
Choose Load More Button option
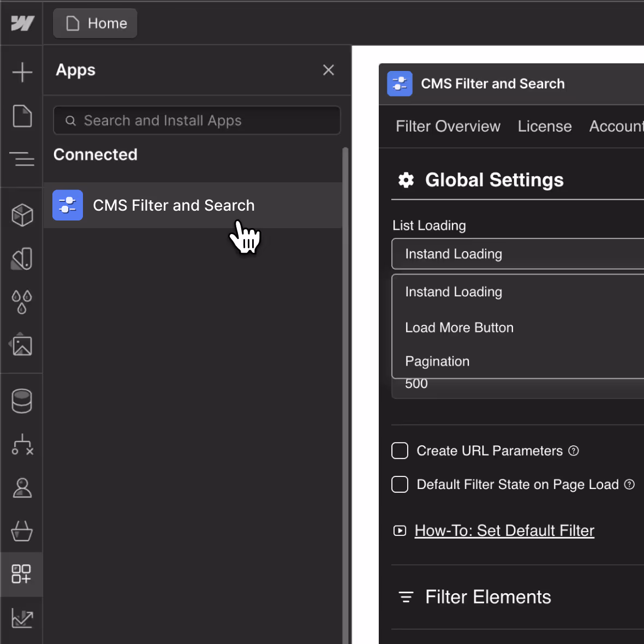click(x=518, y=327)
